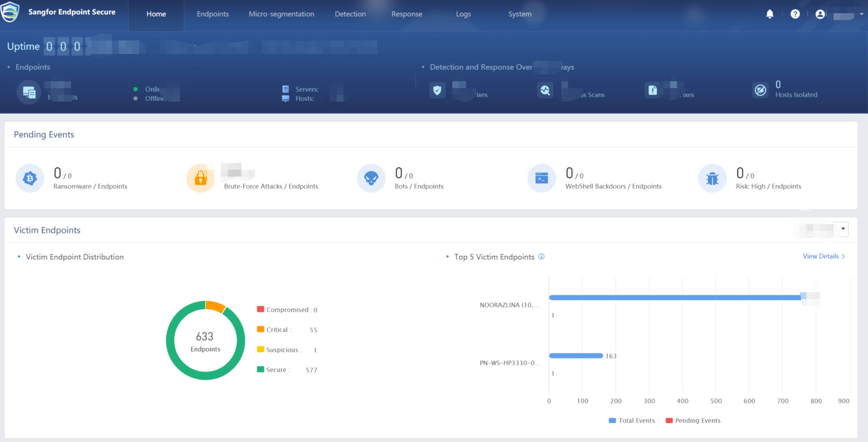Click the Ransomware bitcoin shield icon
This screenshot has width=868, height=442.
pyautogui.click(x=30, y=178)
